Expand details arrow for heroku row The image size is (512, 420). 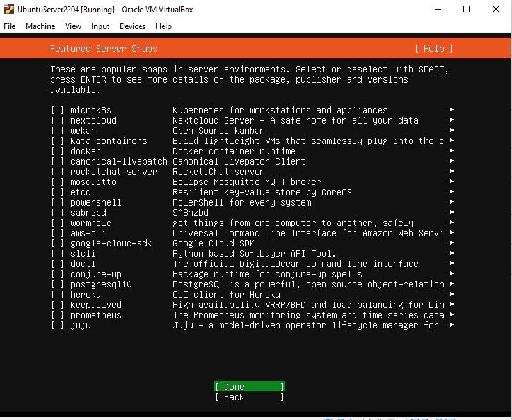tap(452, 294)
